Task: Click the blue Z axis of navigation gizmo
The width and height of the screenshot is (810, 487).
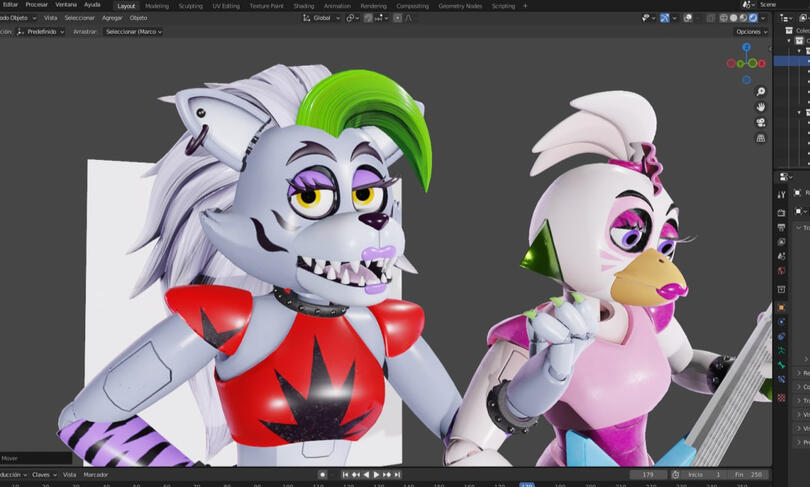Action: tap(746, 47)
